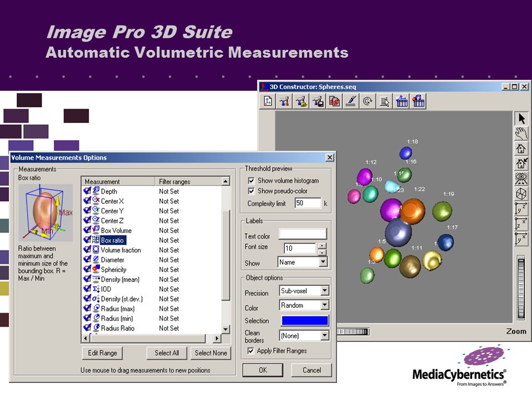Click the house with arrow set-home icon

tap(521, 163)
